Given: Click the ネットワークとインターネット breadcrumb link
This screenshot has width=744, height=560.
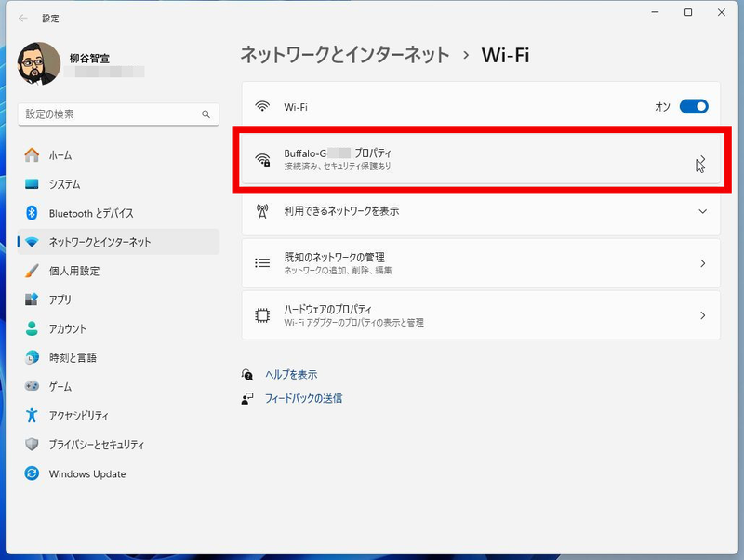Looking at the screenshot, I should coord(345,55).
